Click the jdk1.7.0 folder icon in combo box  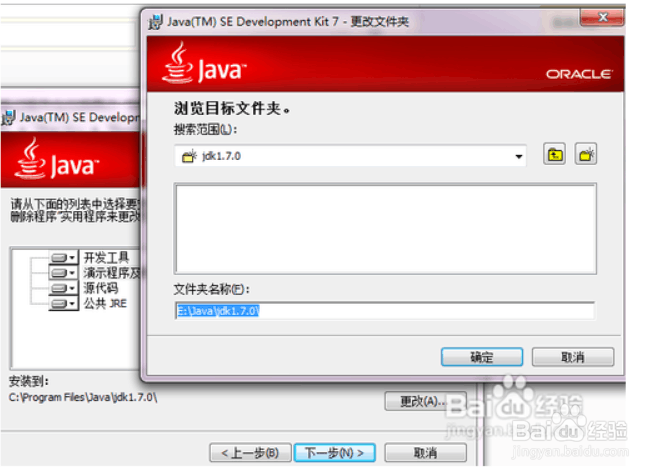(189, 156)
